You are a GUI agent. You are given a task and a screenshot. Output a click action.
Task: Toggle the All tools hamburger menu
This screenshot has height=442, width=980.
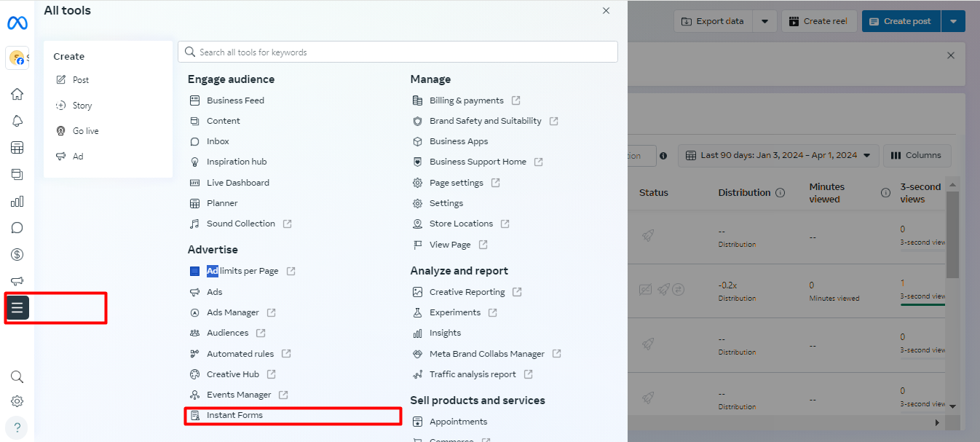coord(17,308)
